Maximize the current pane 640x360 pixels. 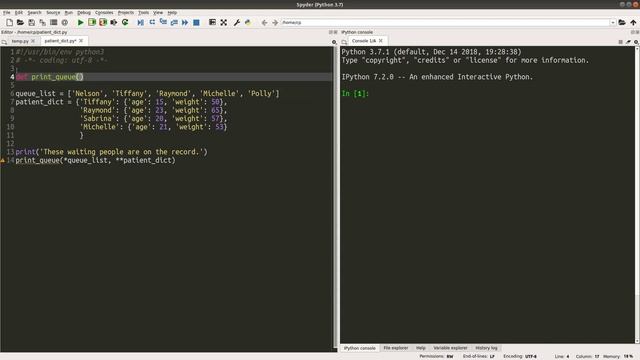click(x=212, y=22)
